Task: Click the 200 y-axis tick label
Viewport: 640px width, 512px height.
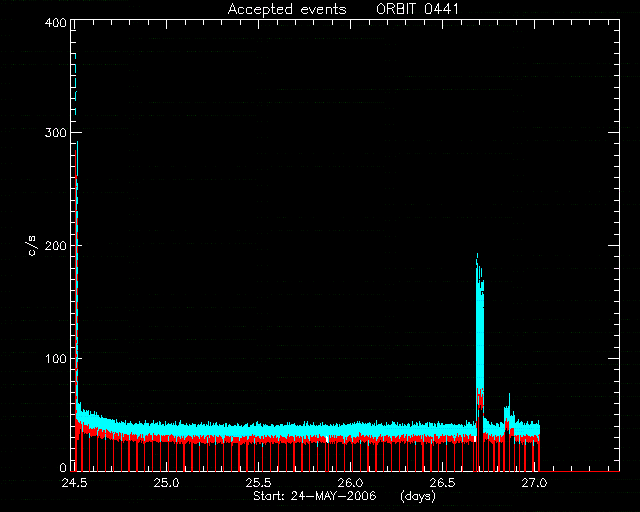Action: [56, 245]
